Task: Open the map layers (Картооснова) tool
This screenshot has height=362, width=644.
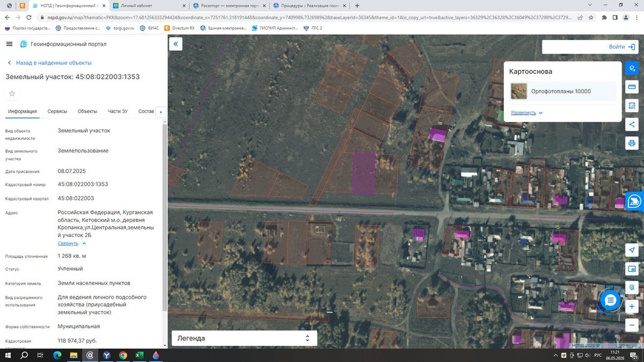Action: (x=632, y=68)
